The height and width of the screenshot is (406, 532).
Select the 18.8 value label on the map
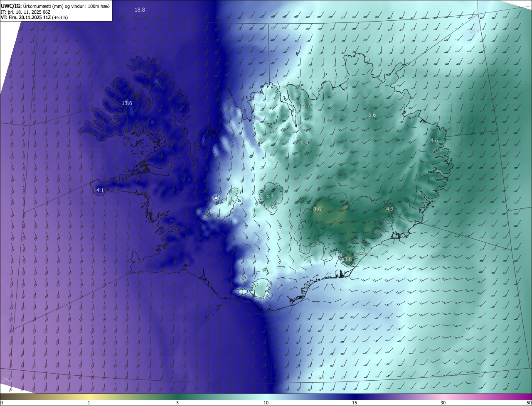pyautogui.click(x=140, y=10)
